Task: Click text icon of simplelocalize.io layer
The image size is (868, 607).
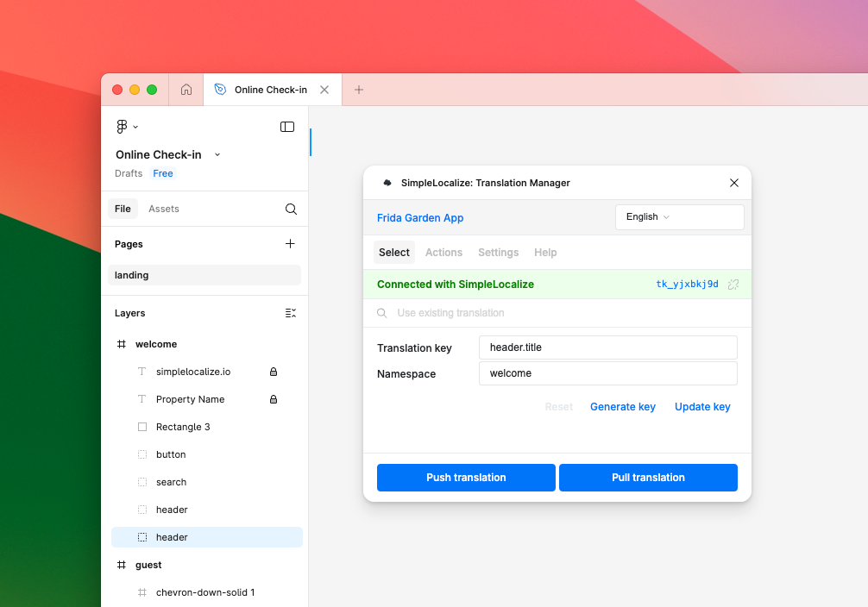Action: point(142,372)
